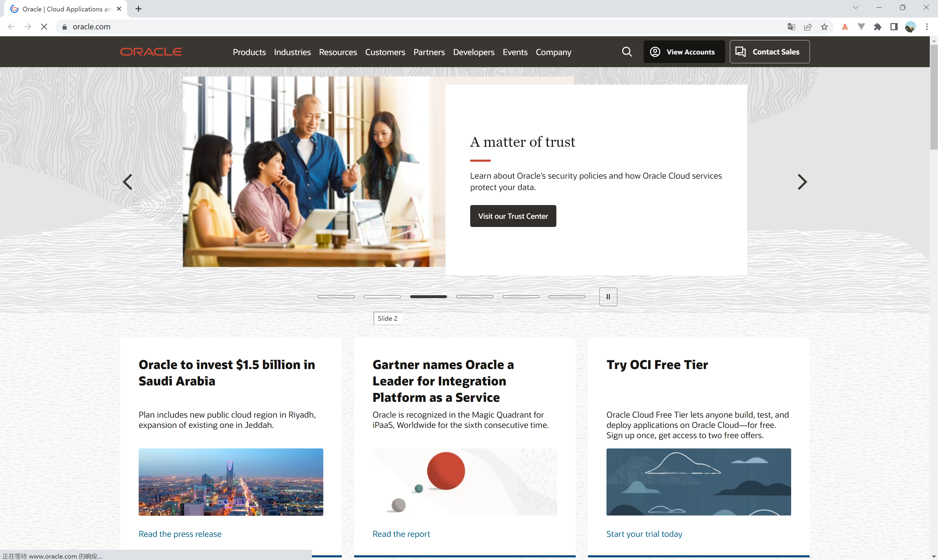
Task: Click the red extension icon
Action: coord(845,27)
